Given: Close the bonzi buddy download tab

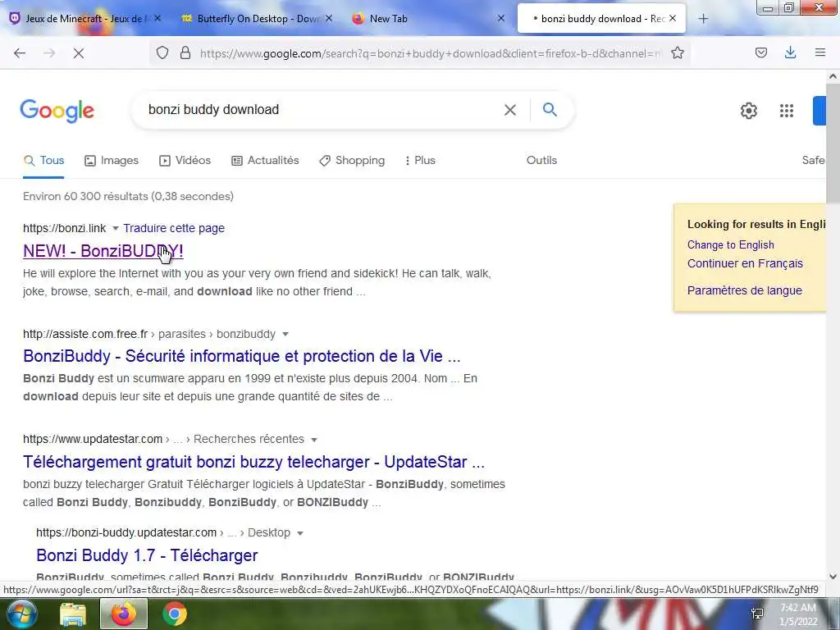Looking at the screenshot, I should [673, 18].
